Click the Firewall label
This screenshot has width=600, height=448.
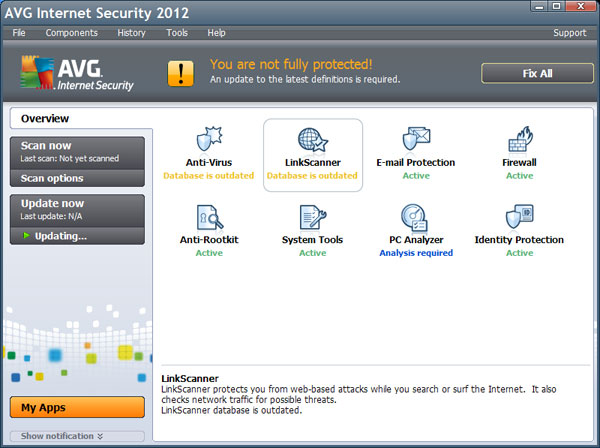519,162
